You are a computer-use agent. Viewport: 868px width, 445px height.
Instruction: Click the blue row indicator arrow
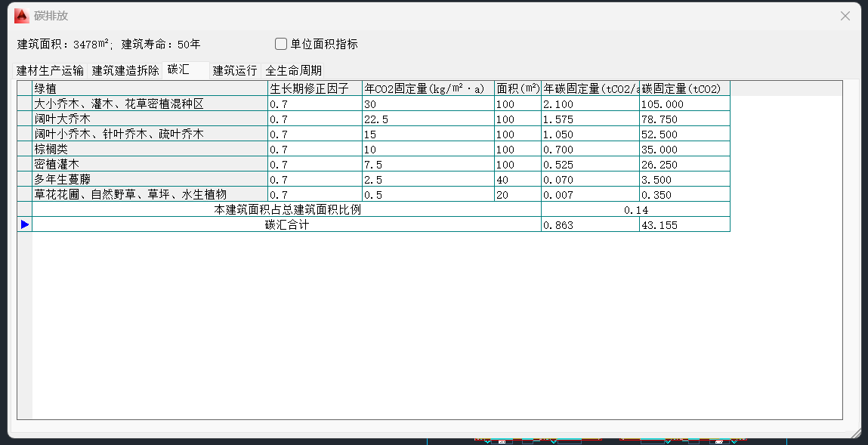[x=25, y=224]
